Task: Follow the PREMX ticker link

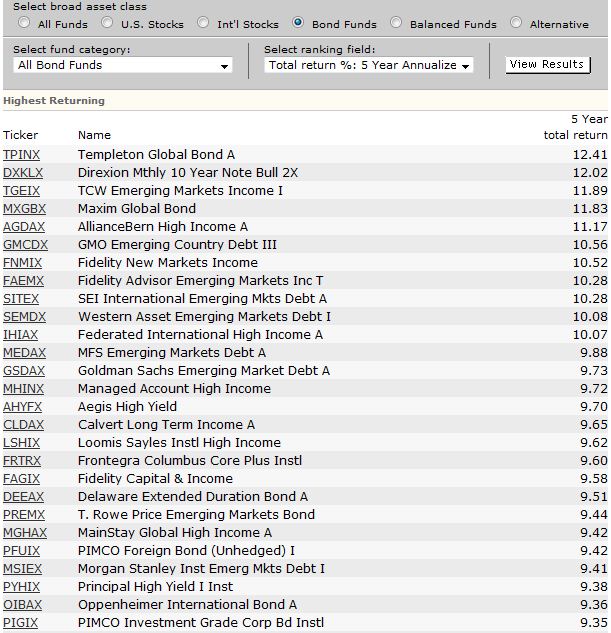Action: coord(24,515)
